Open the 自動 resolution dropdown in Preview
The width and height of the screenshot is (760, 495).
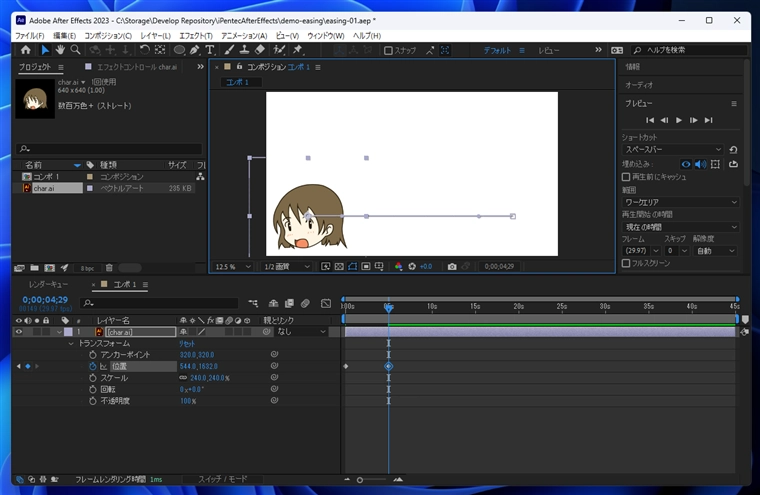click(715, 251)
